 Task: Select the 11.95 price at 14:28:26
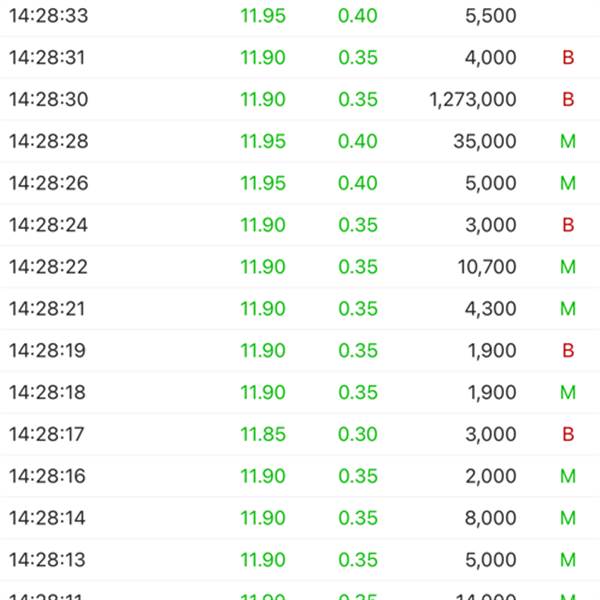tap(263, 183)
